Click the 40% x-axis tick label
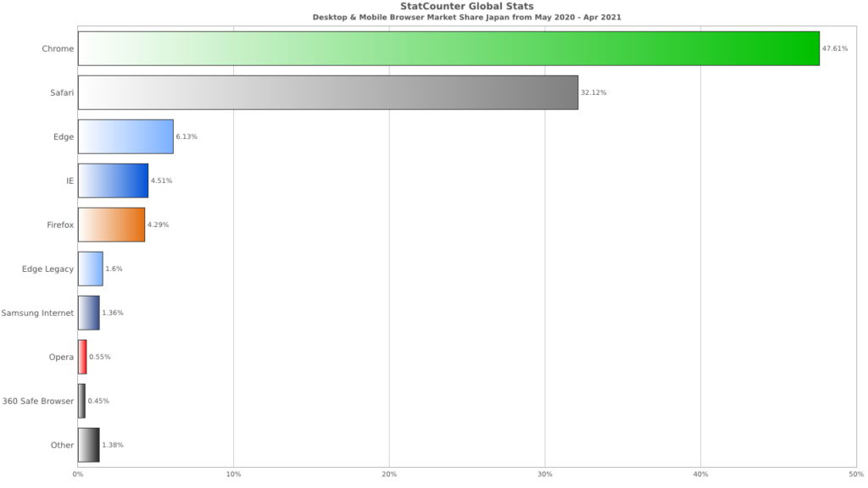This screenshot has height=488, width=868. click(700, 474)
